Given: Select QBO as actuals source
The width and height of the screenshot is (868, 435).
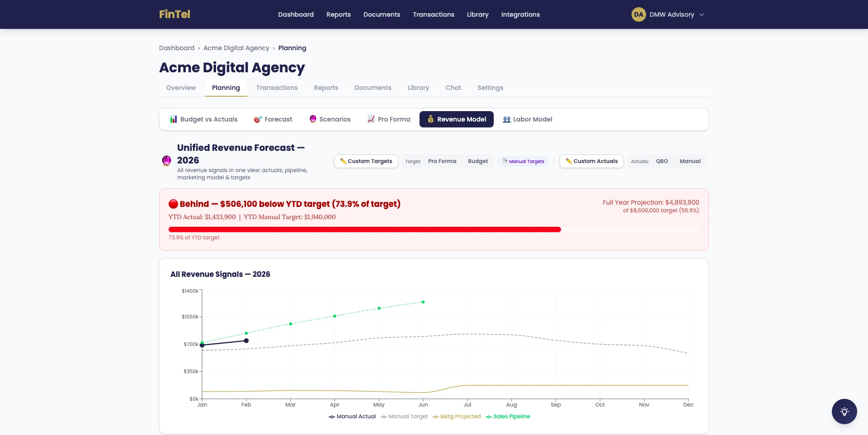Looking at the screenshot, I should click(662, 161).
